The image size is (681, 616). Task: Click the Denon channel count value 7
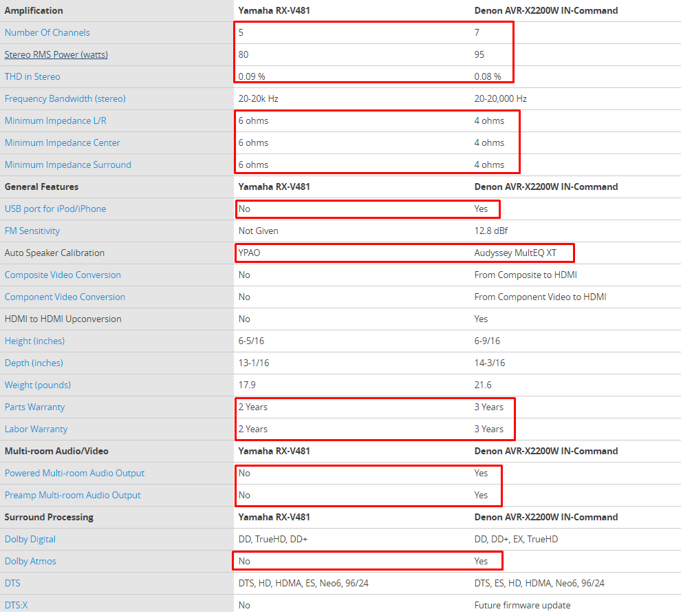point(477,32)
